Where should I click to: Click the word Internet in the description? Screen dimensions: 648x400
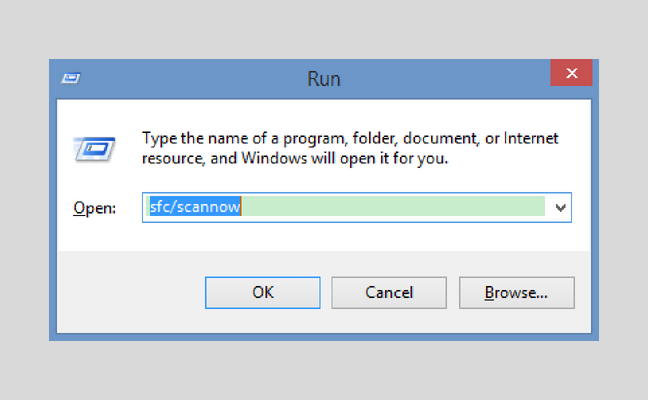[531, 138]
